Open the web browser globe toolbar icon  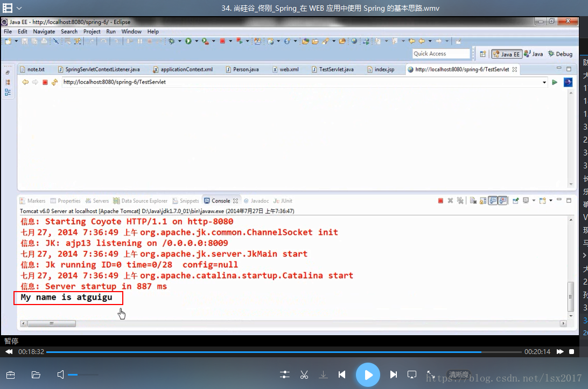354,41
